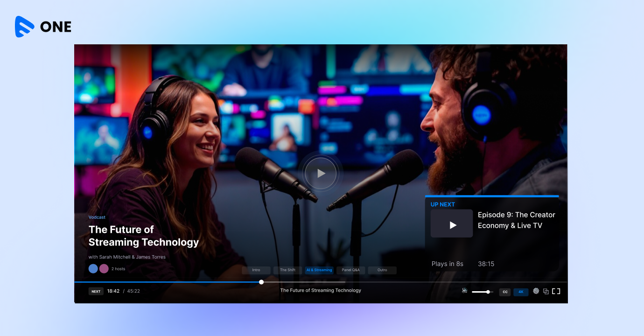Screen dimensions: 644x336
Task: Toggle CC closed captions
Action: coord(505,292)
